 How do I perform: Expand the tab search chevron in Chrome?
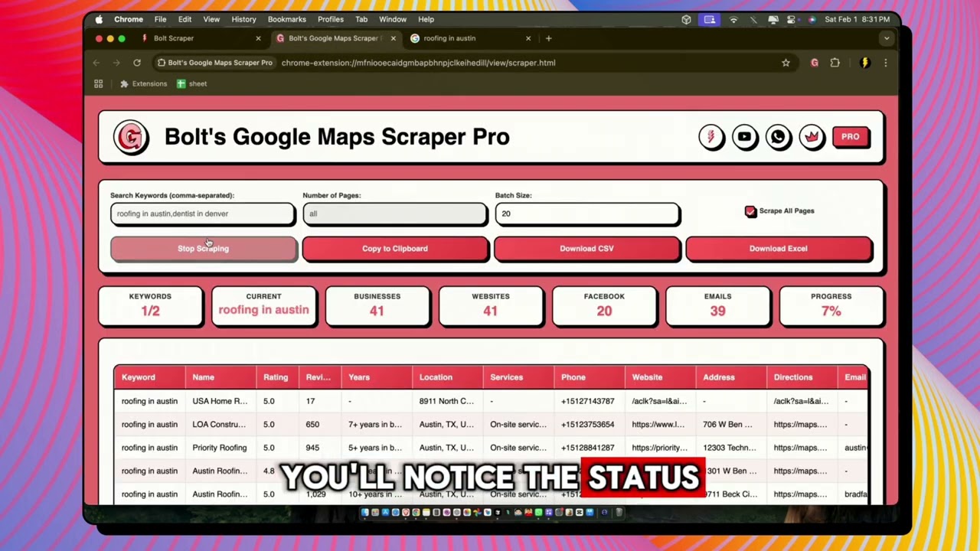(886, 38)
